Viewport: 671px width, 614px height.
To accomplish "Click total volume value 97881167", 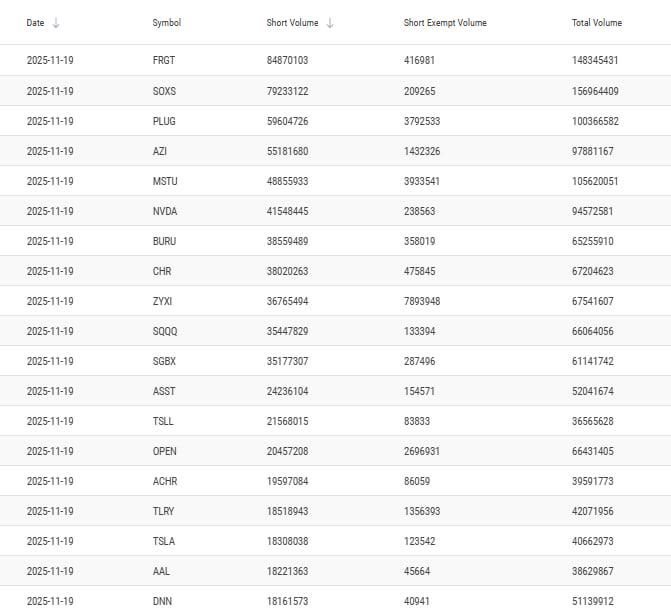I will tap(593, 151).
